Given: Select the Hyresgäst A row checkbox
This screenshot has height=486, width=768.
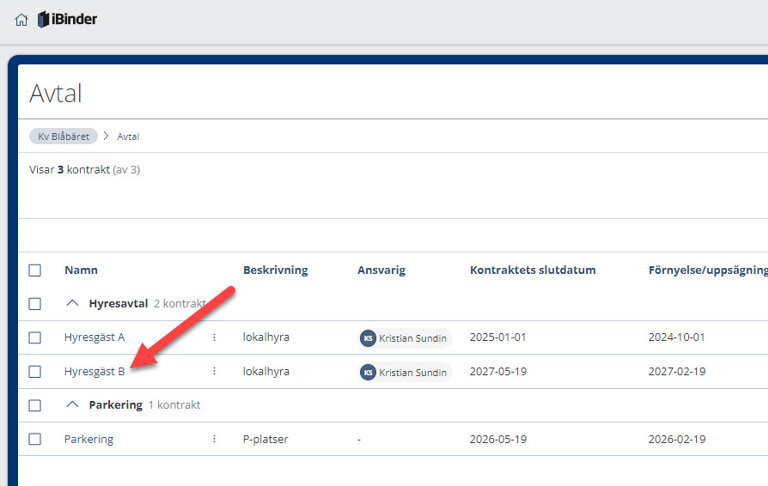Looking at the screenshot, I should tap(35, 337).
